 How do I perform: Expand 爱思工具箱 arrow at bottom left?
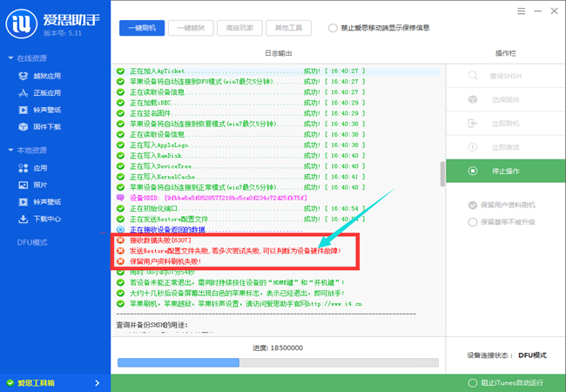click(98, 383)
